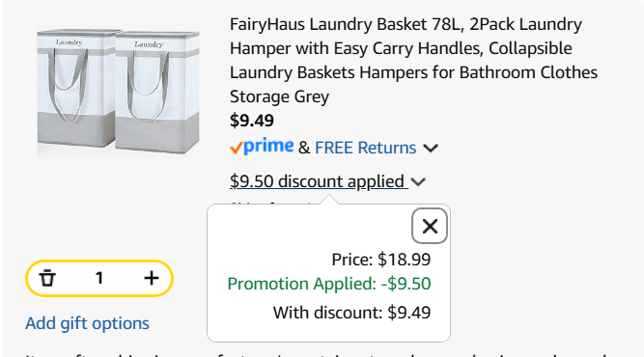Click the popover's pointer arrow below discount link
This screenshot has height=357, width=644.
click(329, 200)
